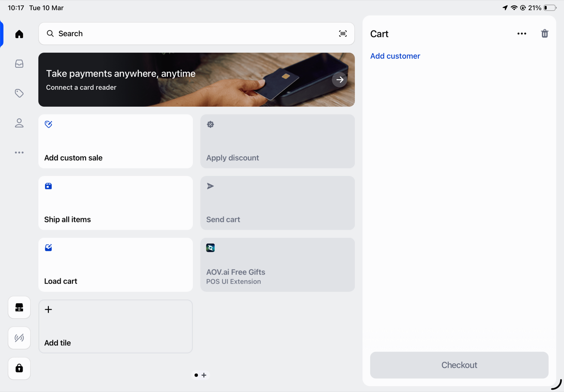Viewport: 564px width, 392px height.
Task: Lock the POS with padlock icon
Action: (x=19, y=368)
